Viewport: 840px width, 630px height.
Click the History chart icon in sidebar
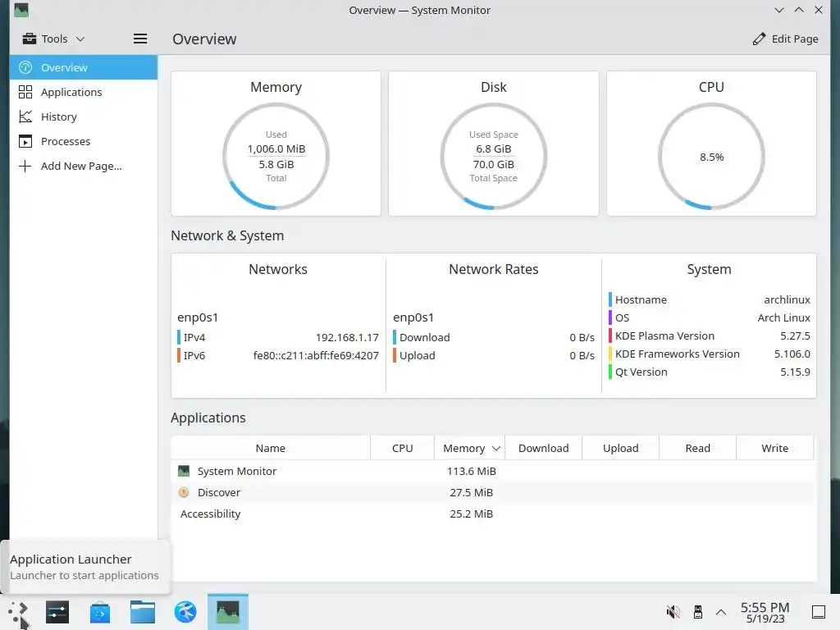[25, 116]
